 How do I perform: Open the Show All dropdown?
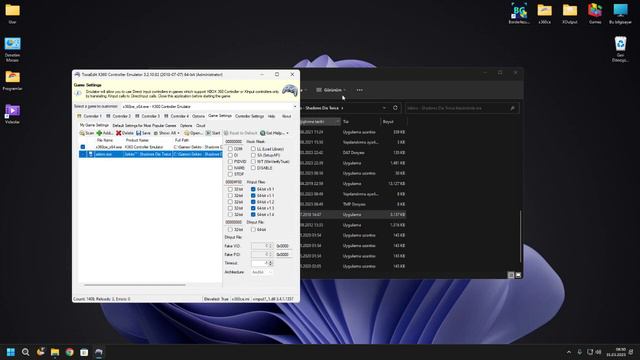pyautogui.click(x=167, y=133)
